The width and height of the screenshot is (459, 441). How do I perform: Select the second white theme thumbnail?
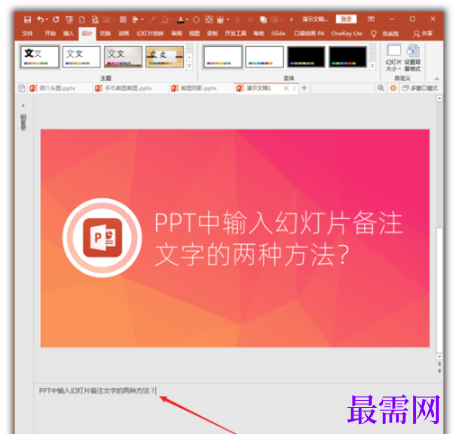coord(81,57)
